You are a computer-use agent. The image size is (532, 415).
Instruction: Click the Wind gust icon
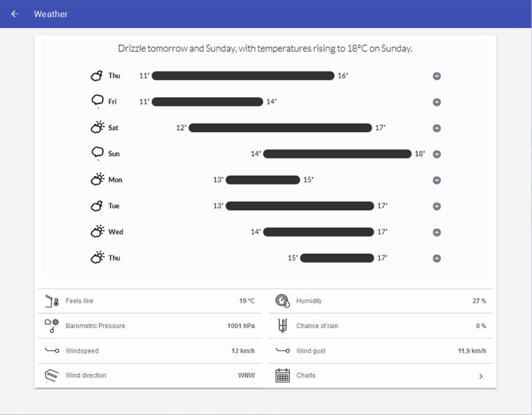(x=282, y=351)
